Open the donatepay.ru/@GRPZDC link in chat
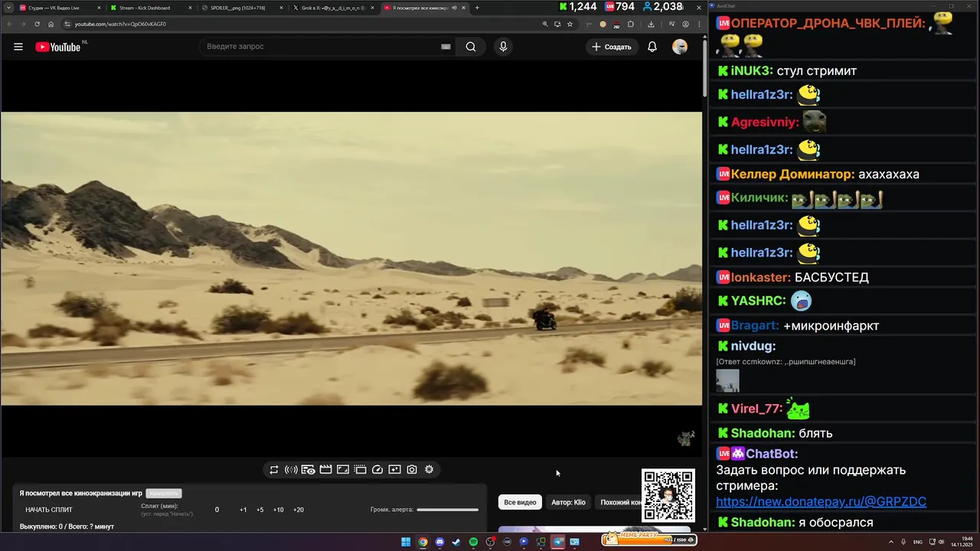 [821, 502]
